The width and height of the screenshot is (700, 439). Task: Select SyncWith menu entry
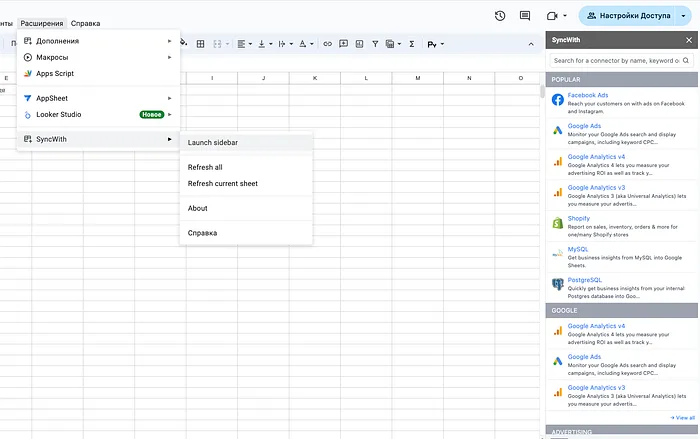(x=98, y=139)
